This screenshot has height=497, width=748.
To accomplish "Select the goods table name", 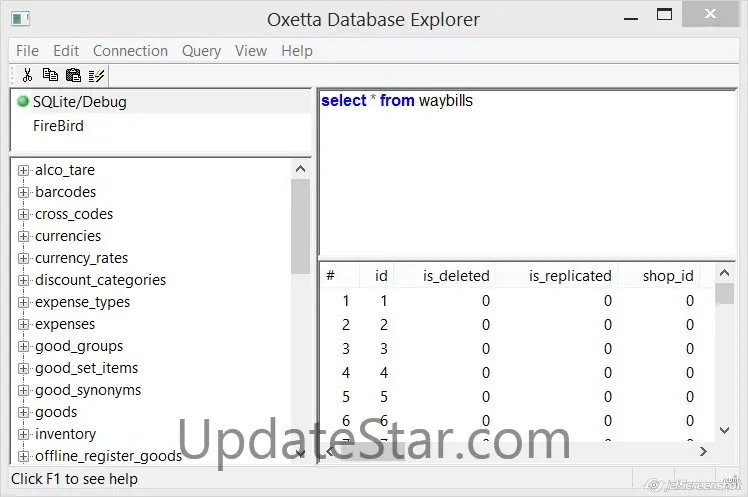I will point(56,412).
